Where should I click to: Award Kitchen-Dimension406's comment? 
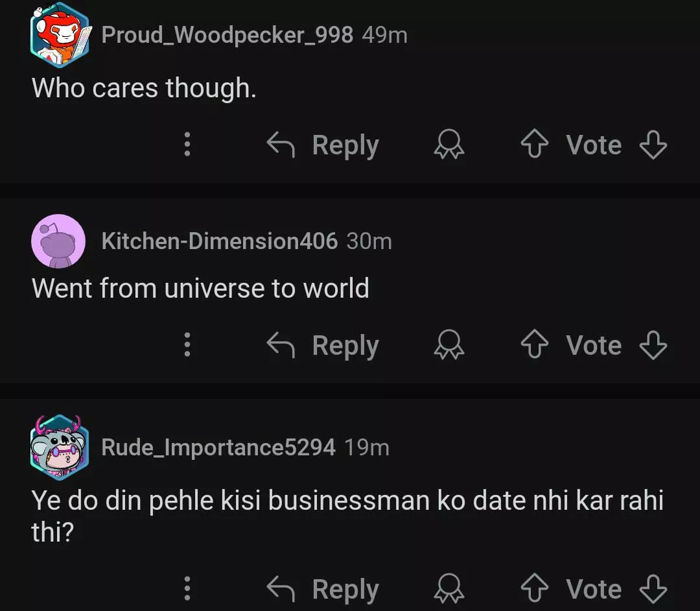click(x=449, y=345)
